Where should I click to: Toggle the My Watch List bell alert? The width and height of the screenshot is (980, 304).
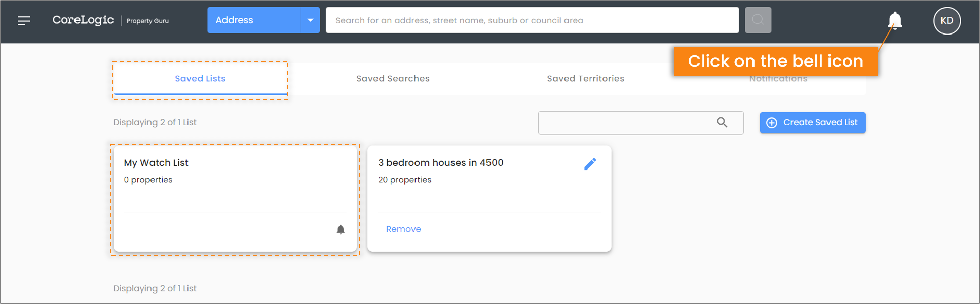[341, 230]
